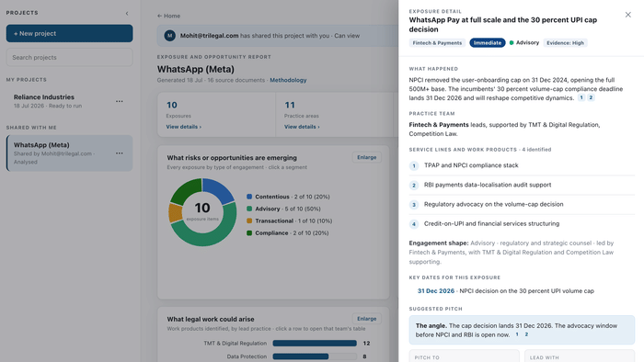Collapse the Projects sidebar chevron
644x362 pixels.
point(127,13)
